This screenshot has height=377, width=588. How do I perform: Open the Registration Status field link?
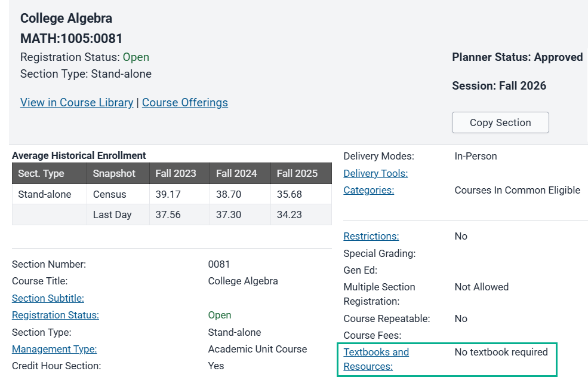pyautogui.click(x=56, y=315)
